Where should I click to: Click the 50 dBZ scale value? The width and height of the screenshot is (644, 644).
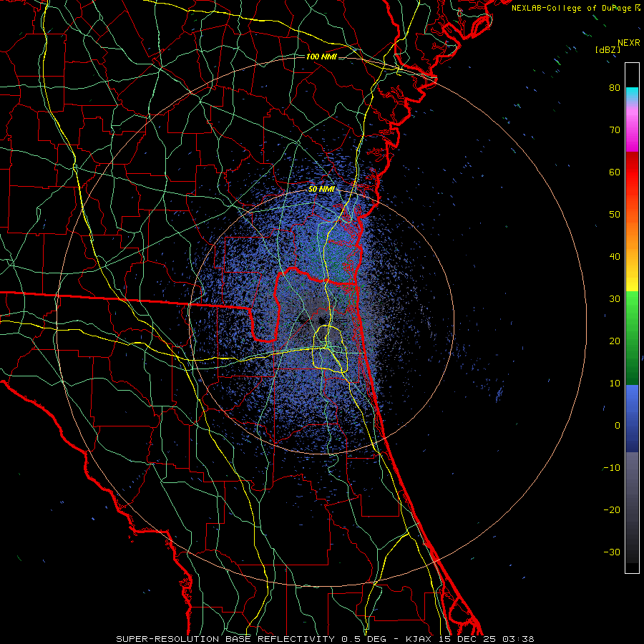click(615, 215)
